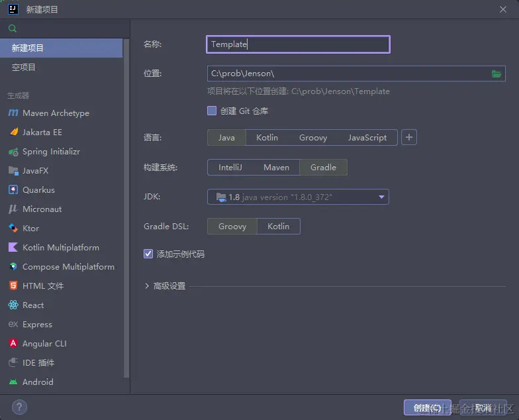
Task: Choose IntelliJ build system
Action: click(x=230, y=167)
